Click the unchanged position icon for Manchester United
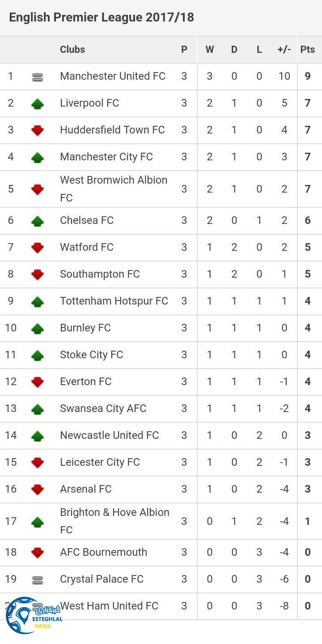Screen dimensions: 322x644 38,77
